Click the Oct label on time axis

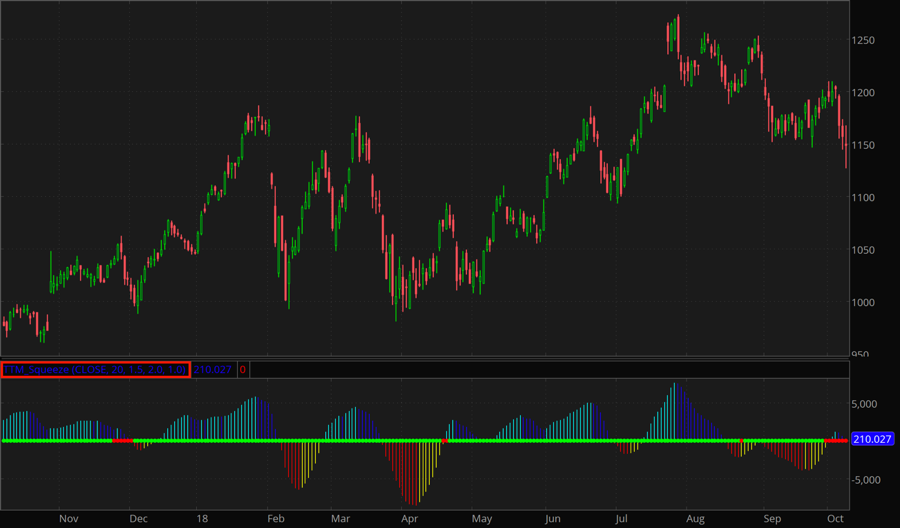(x=835, y=519)
